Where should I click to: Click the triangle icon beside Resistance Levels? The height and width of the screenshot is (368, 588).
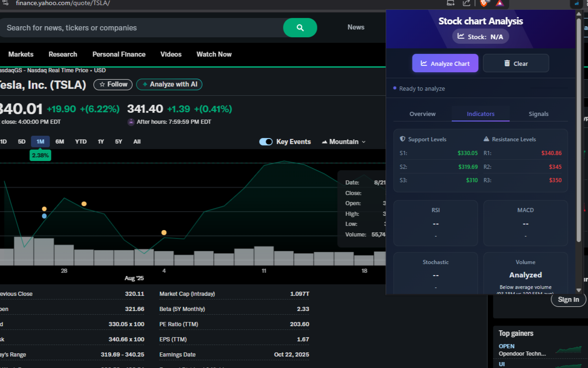(x=486, y=139)
